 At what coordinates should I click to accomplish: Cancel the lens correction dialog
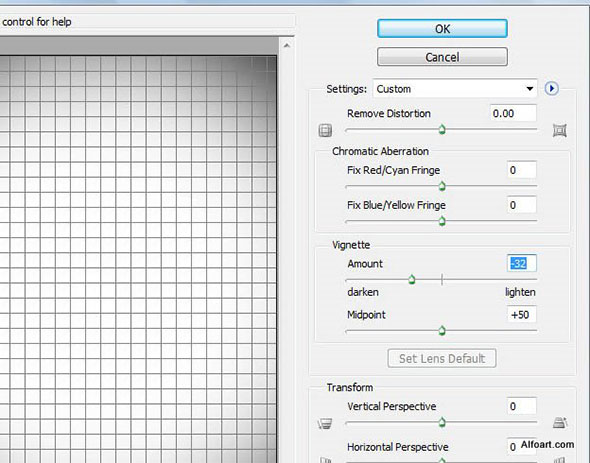(442, 57)
